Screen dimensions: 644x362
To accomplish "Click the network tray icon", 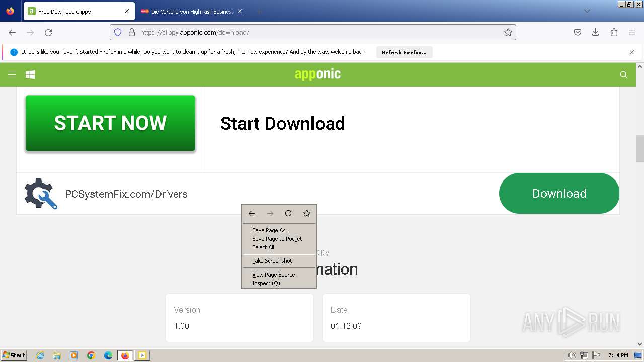I will [584, 355].
